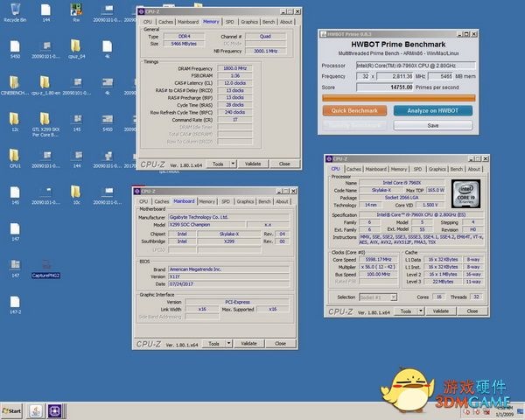This screenshot has height=420, width=525.
Task: Switch to SPD tab in Memory CPU-Z window
Action: [229, 21]
